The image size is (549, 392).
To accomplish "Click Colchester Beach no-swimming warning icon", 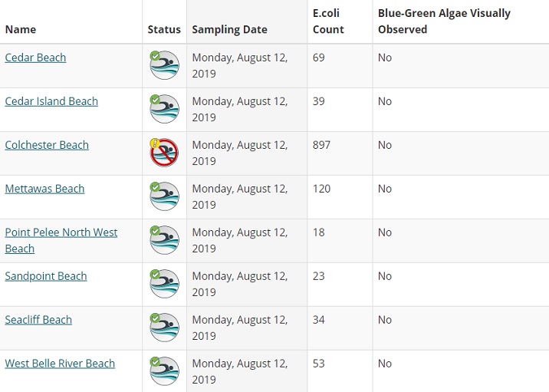I will point(164,153).
